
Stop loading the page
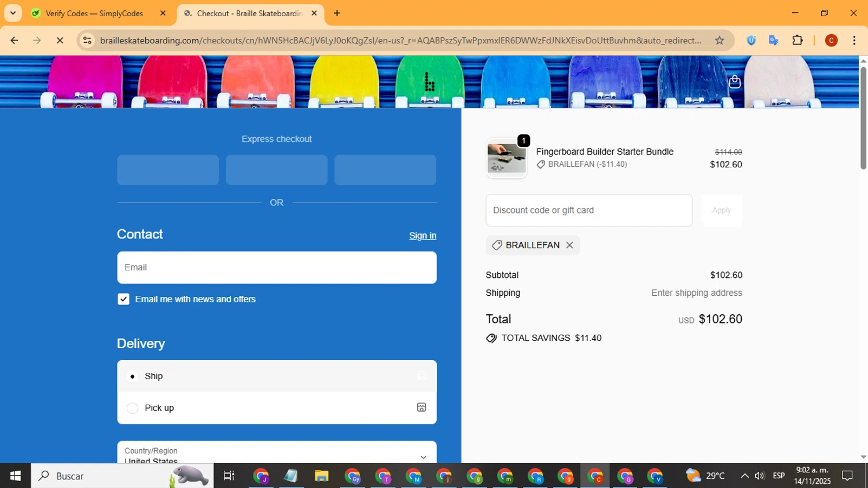click(x=60, y=41)
